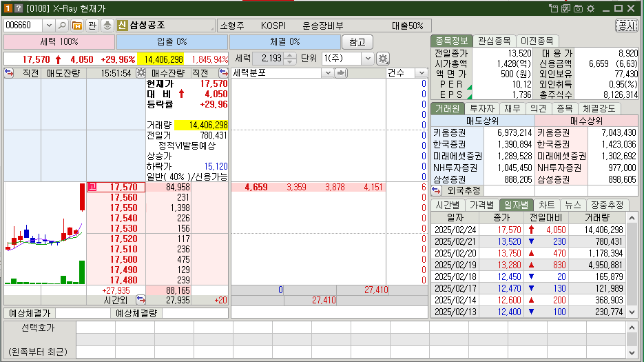This screenshot has width=644, height=362.
Task: Open the gear settings next to 단위 dropdown
Action: (383, 59)
